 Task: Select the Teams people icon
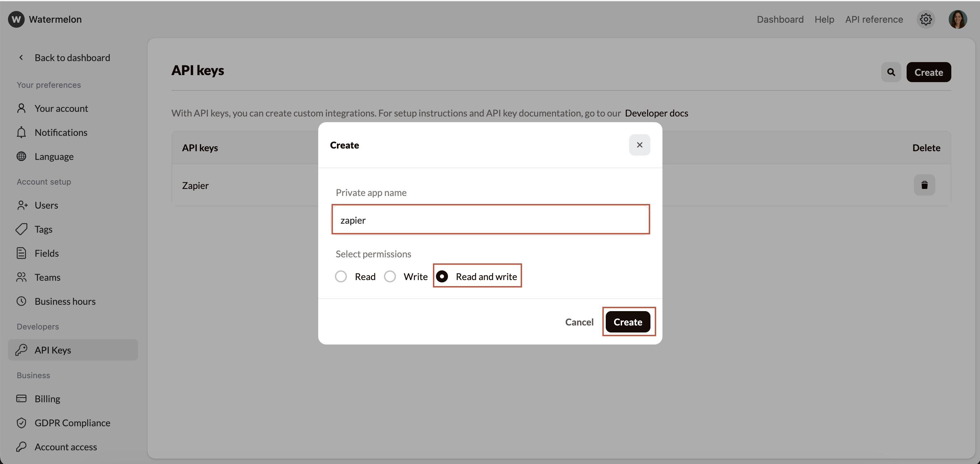coord(22,277)
